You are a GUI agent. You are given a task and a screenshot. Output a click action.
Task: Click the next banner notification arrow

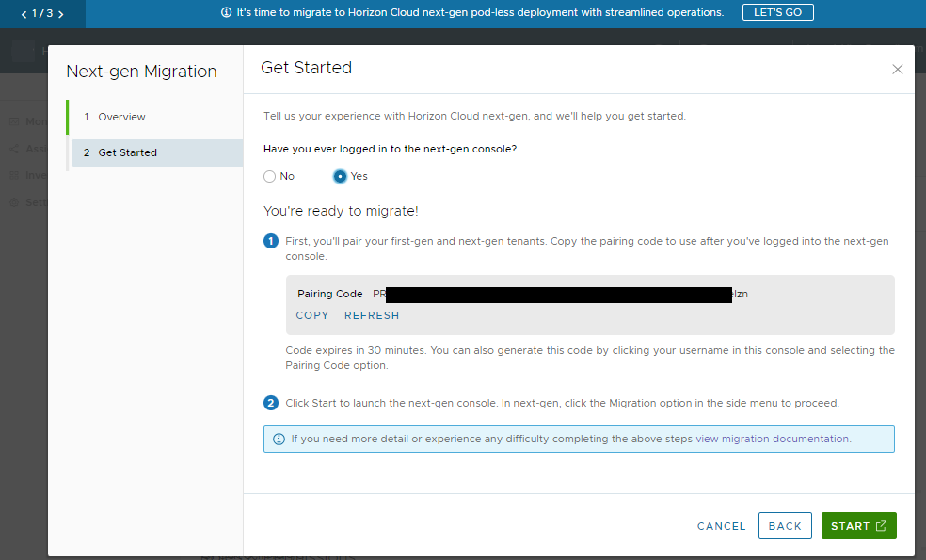pos(60,14)
